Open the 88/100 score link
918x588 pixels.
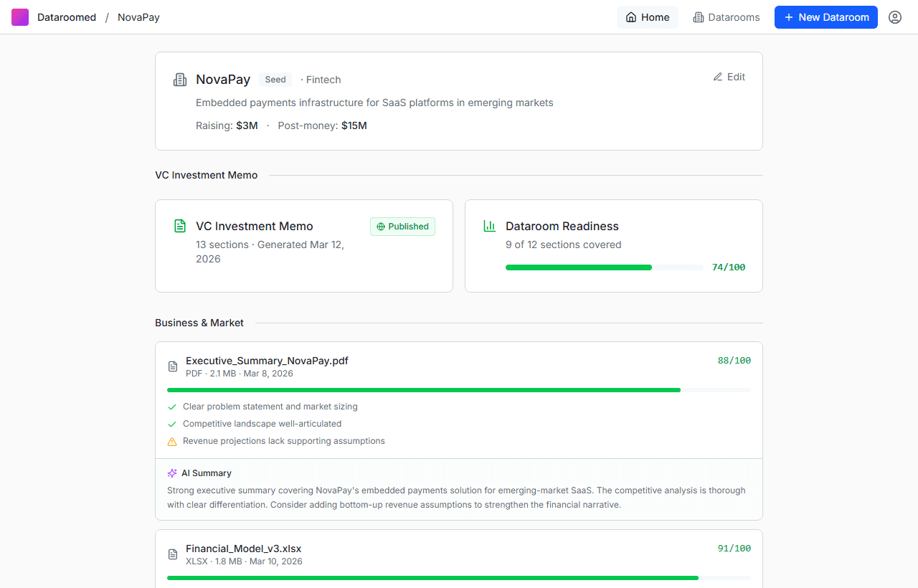[734, 360]
